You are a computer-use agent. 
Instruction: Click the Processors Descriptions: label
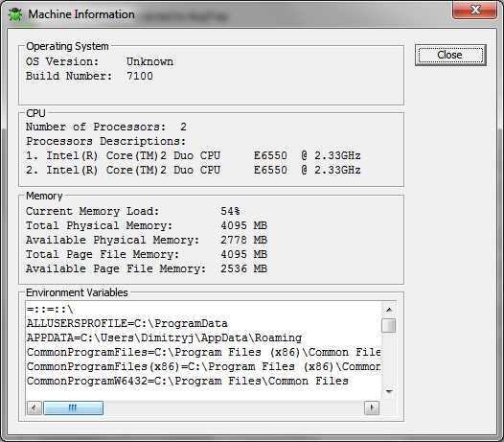(106, 142)
